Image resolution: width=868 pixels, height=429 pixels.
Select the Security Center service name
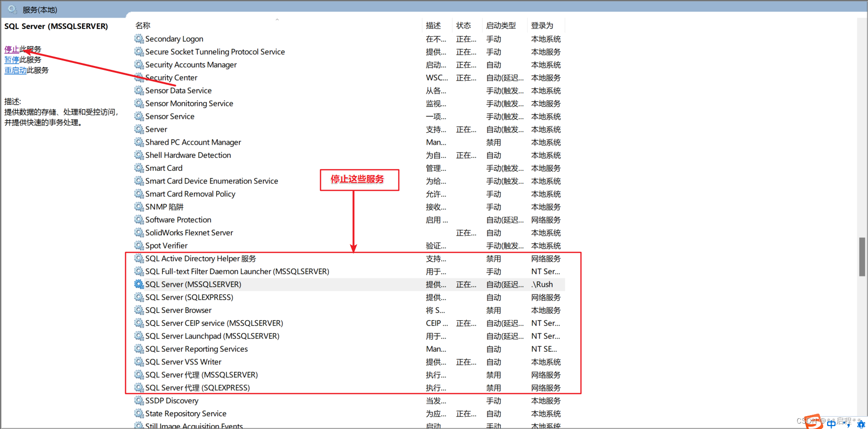point(171,77)
